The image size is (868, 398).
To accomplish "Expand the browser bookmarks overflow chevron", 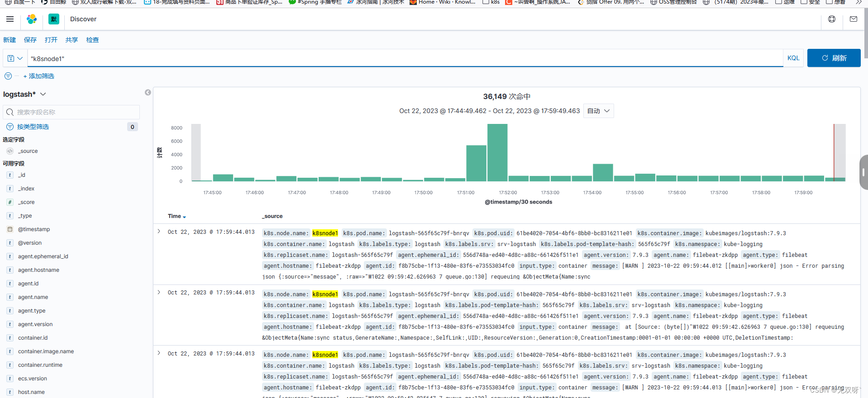I will (x=858, y=2).
